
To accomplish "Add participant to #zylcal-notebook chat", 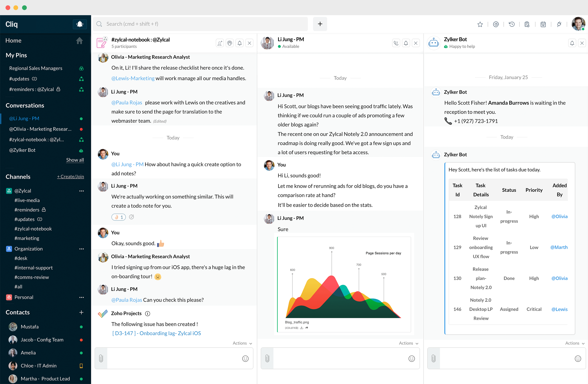I will click(220, 43).
